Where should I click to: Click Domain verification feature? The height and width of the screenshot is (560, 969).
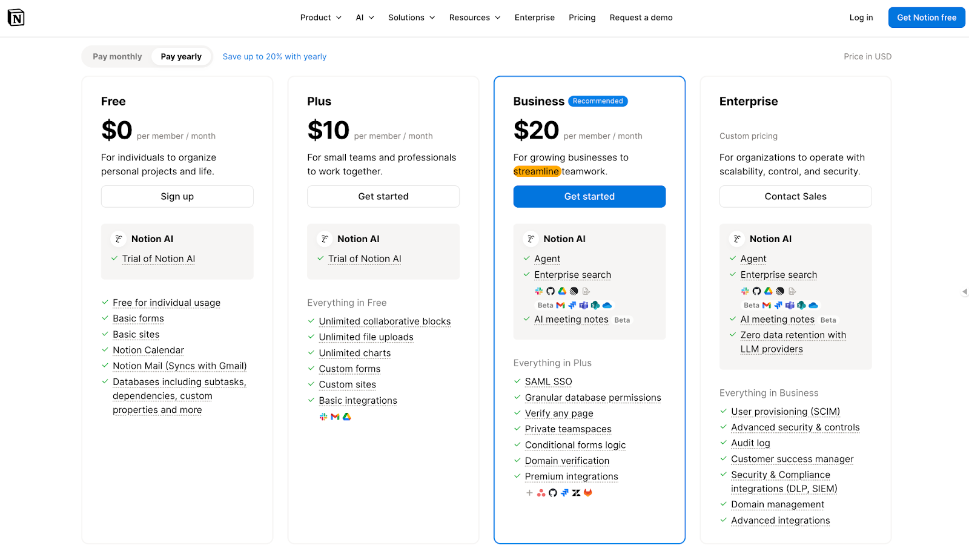pos(567,461)
